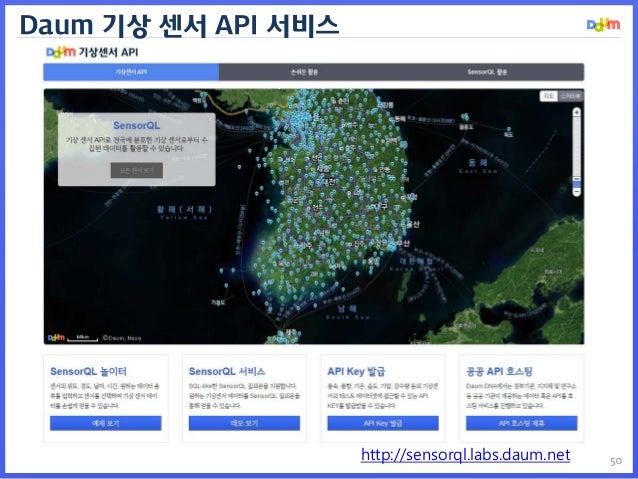
Task: Click the API 호스팅 제휴 button
Action: [522, 423]
